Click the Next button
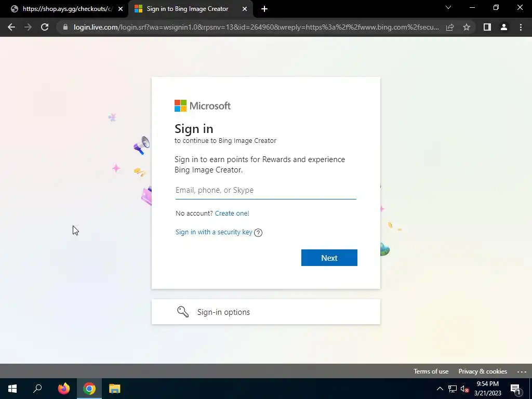Viewport: 532px width, 399px height. [x=329, y=258]
